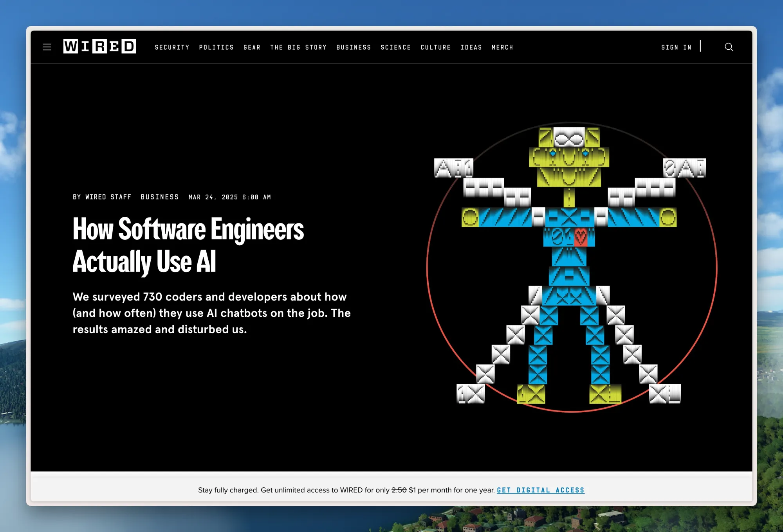Select Gear in the navigation bar

pos(252,47)
